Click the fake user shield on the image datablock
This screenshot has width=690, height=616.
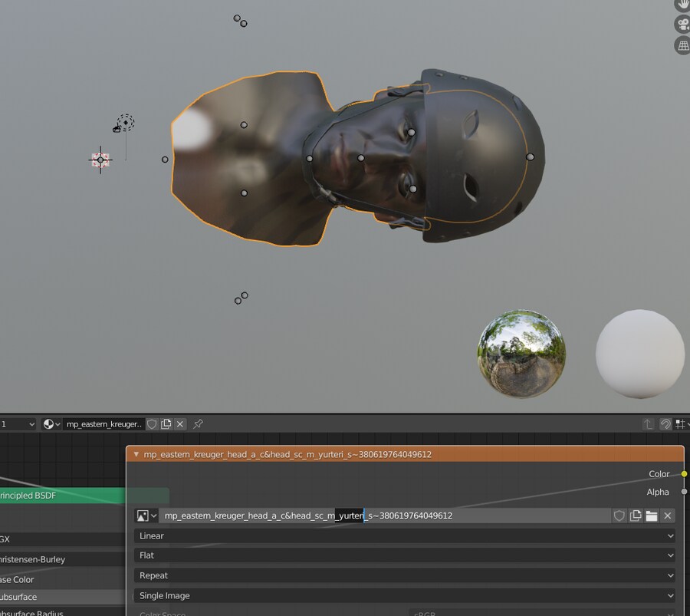click(619, 516)
